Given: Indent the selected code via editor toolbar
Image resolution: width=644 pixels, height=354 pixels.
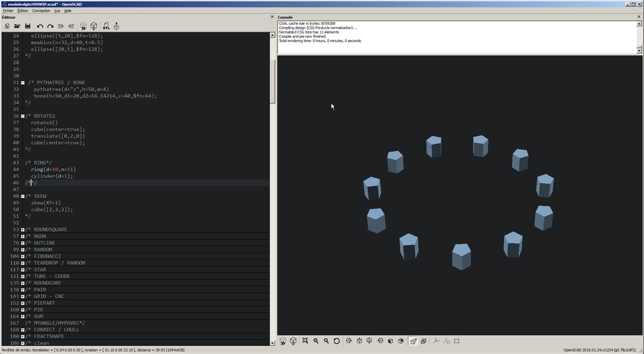Looking at the screenshot, I should (x=71, y=26).
